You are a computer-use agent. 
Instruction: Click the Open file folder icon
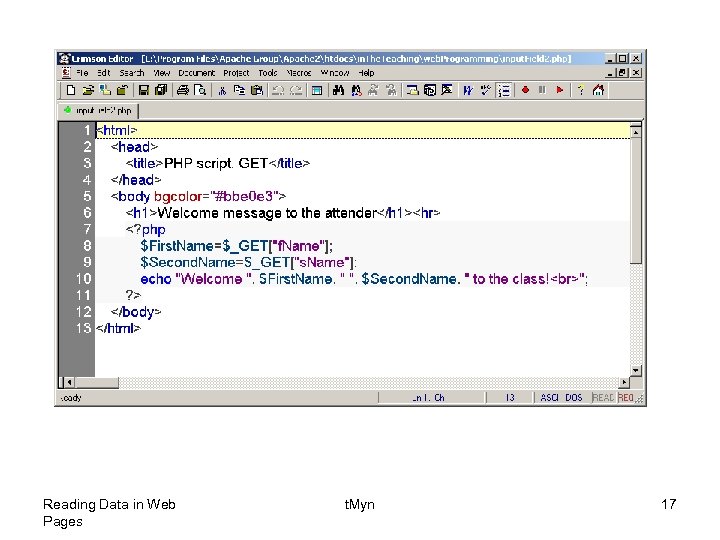tap(88, 90)
